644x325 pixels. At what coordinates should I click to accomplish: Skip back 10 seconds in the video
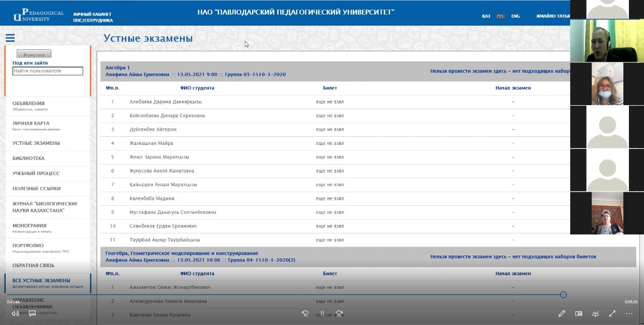point(305,313)
